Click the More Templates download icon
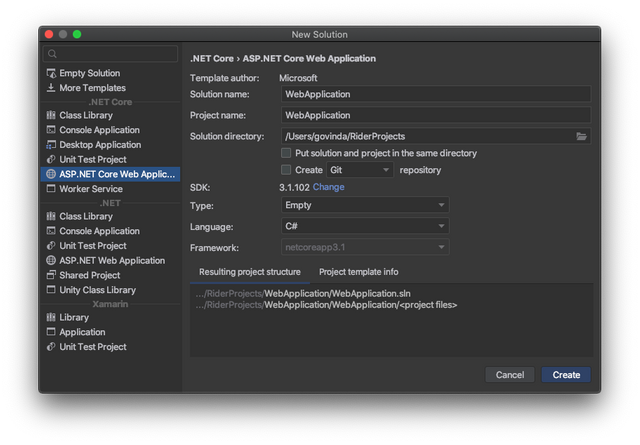640x445 pixels. [51, 88]
